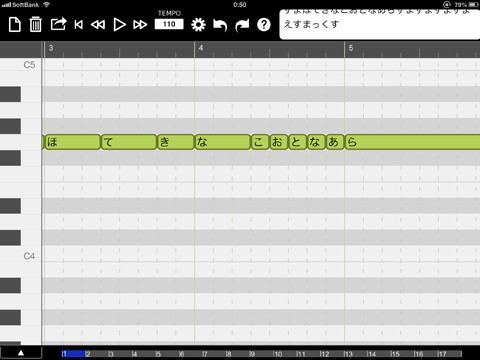Tap the lyrics text field

point(380,25)
